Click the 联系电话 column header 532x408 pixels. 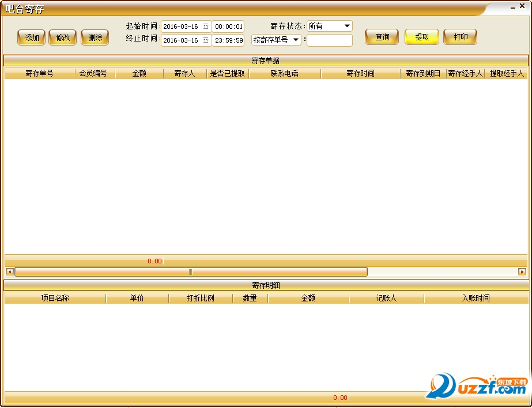(x=284, y=73)
